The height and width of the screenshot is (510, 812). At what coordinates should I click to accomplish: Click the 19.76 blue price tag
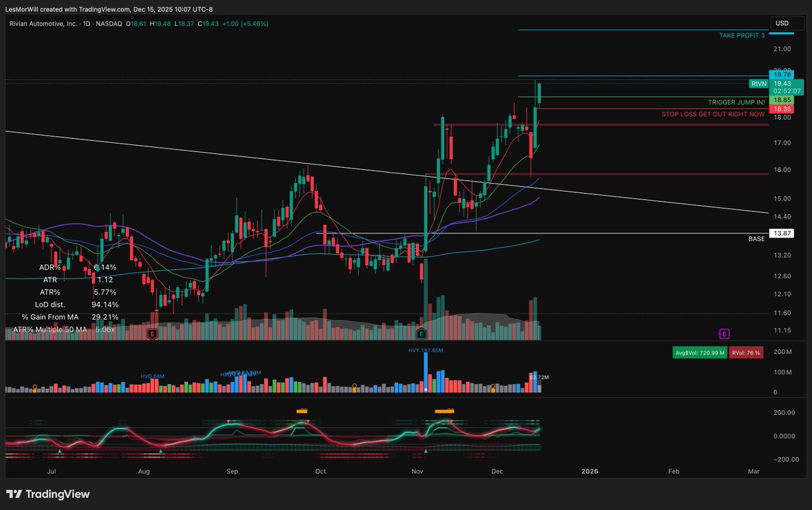click(783, 75)
